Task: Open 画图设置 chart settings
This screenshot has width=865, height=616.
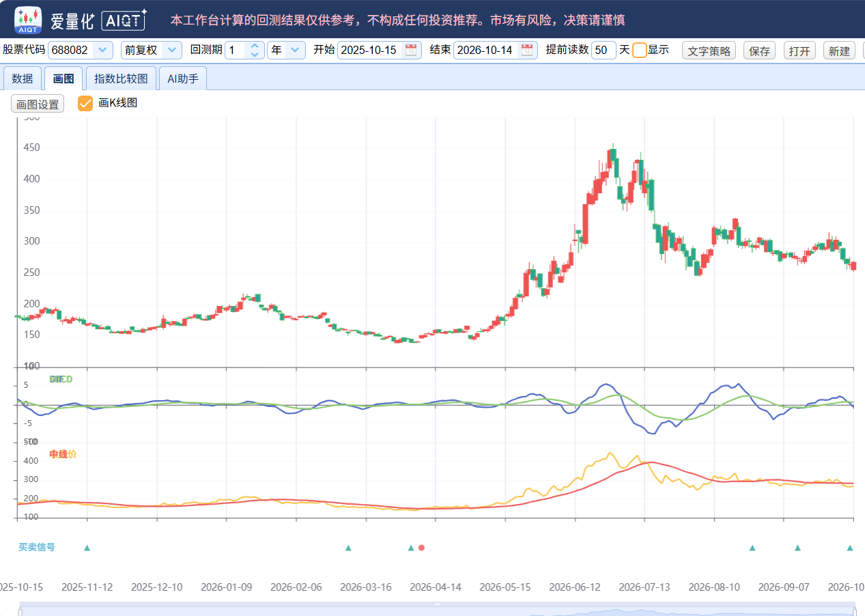Action: [38, 104]
